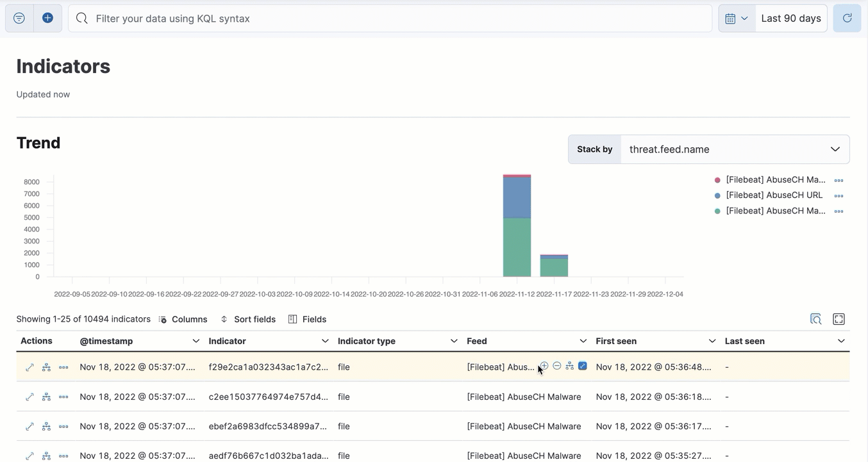The width and height of the screenshot is (868, 462).
Task: Open the expanded details for the first indicator
Action: (29, 367)
